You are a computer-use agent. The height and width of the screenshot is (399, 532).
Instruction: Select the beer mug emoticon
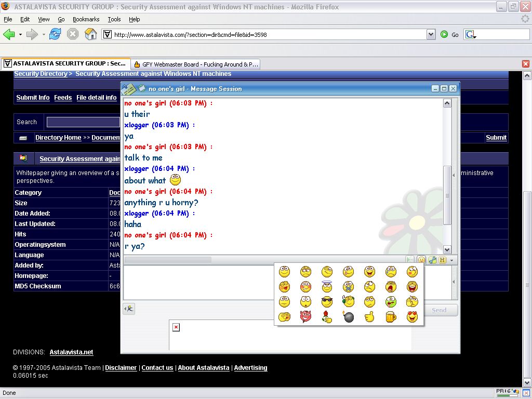pos(391,317)
